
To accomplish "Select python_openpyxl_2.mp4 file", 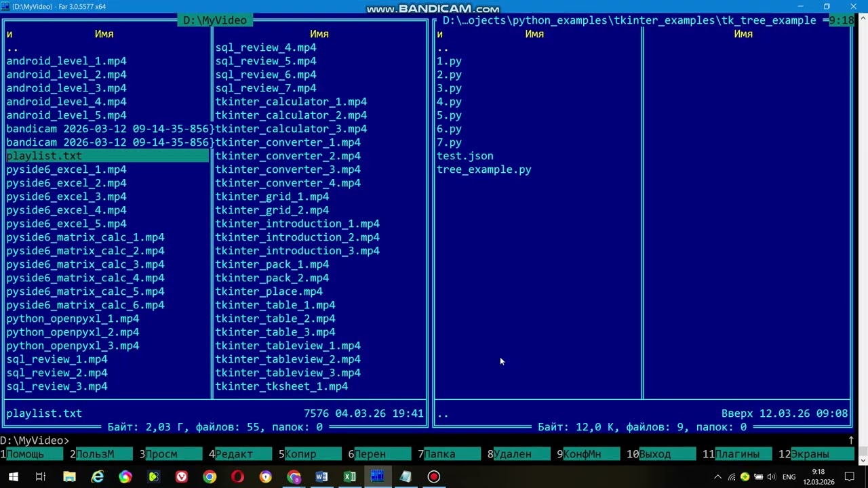I will coord(73,332).
